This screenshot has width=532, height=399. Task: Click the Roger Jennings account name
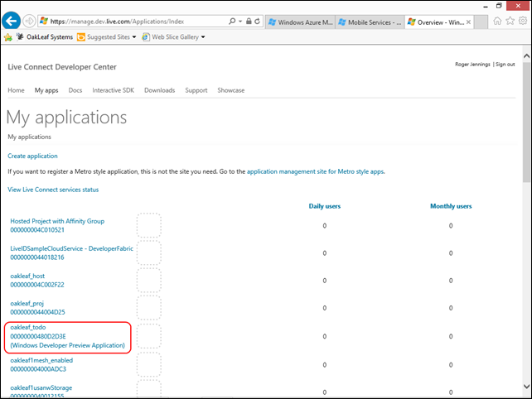pos(472,64)
